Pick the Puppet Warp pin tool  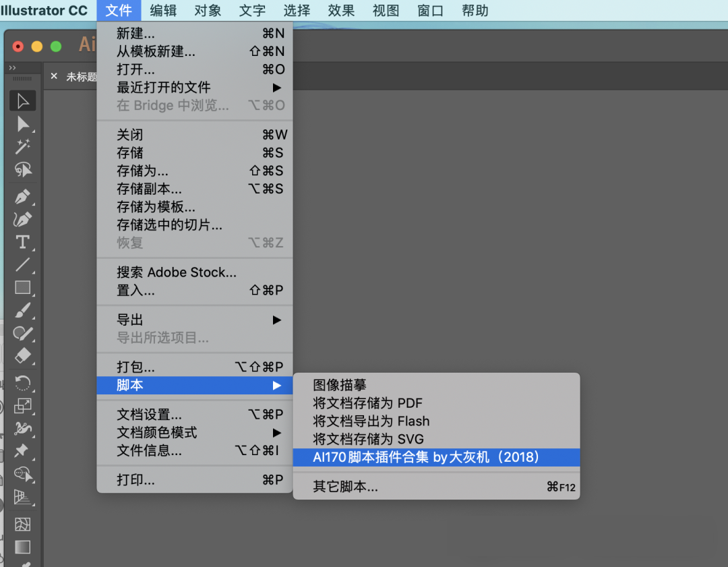pyautogui.click(x=22, y=451)
